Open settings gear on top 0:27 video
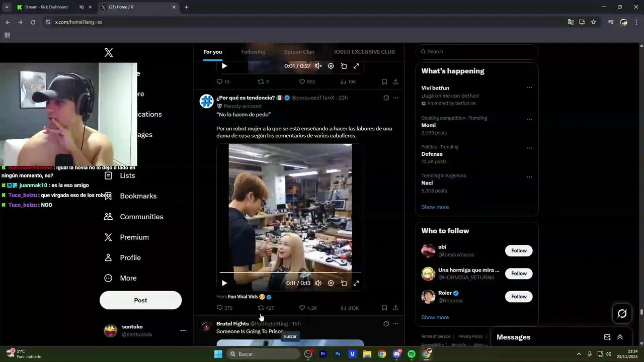 [331, 66]
